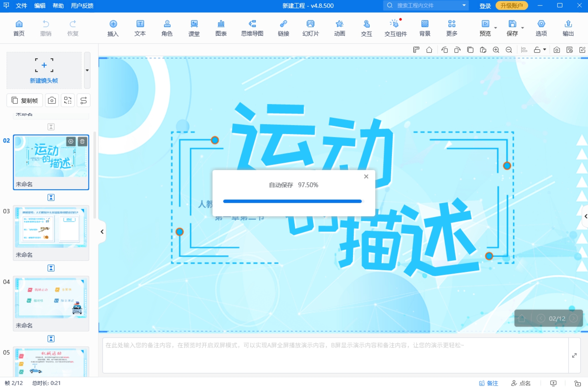Click the settings icon on frame 02 thumbnail
Image resolution: width=588 pixels, height=387 pixels.
(71, 141)
